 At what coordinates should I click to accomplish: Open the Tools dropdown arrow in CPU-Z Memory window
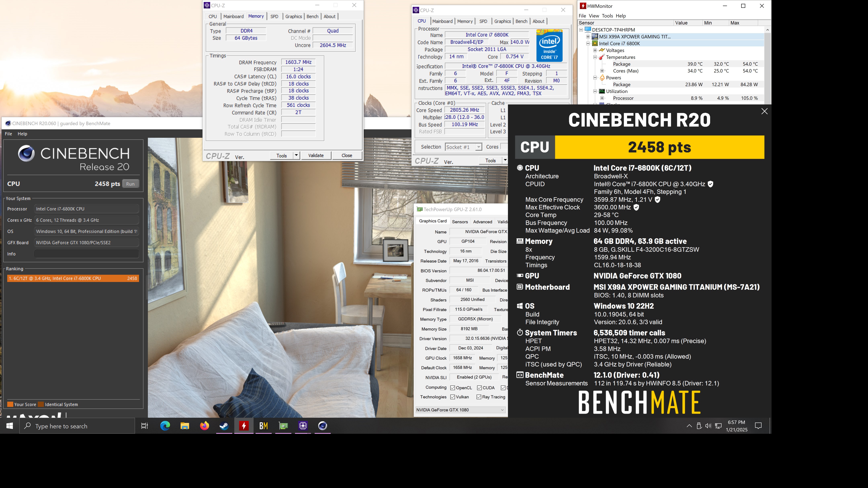296,155
